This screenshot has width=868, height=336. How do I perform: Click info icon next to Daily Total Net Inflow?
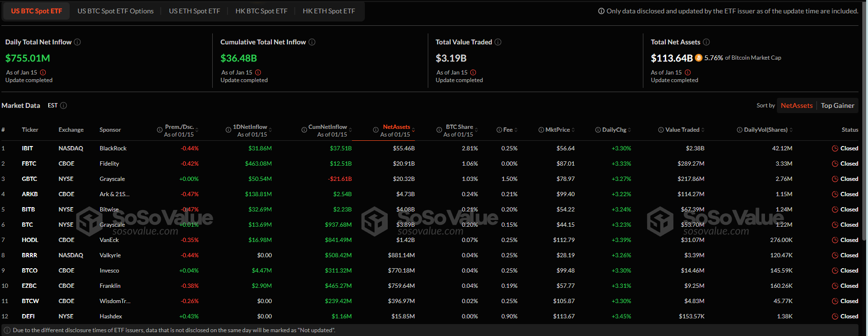point(77,42)
